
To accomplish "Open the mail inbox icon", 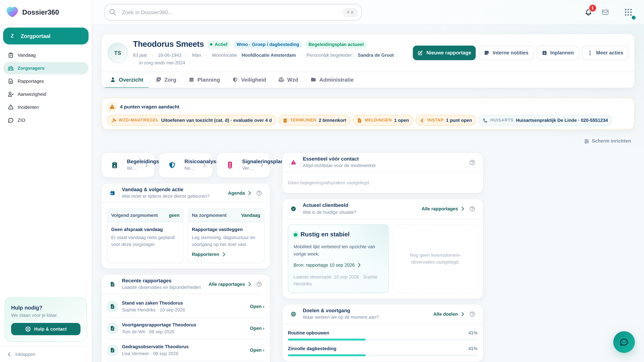I will click(605, 12).
